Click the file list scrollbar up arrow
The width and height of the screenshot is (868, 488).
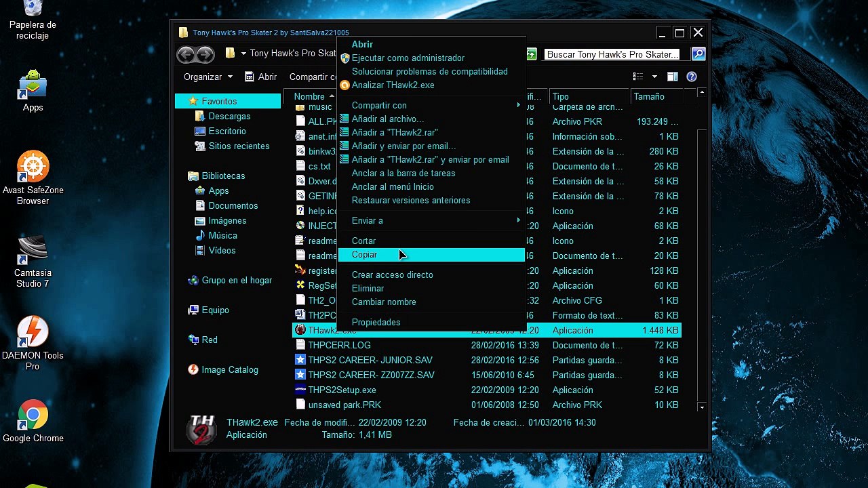702,92
